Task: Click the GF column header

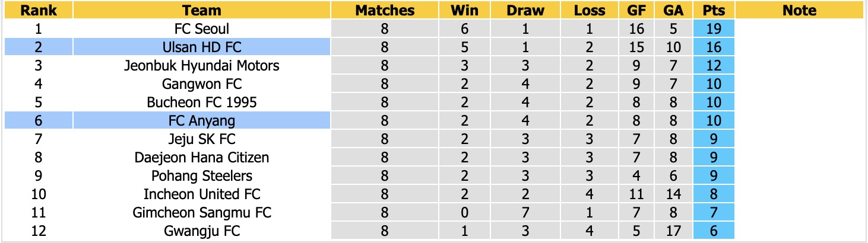Action: [x=636, y=10]
